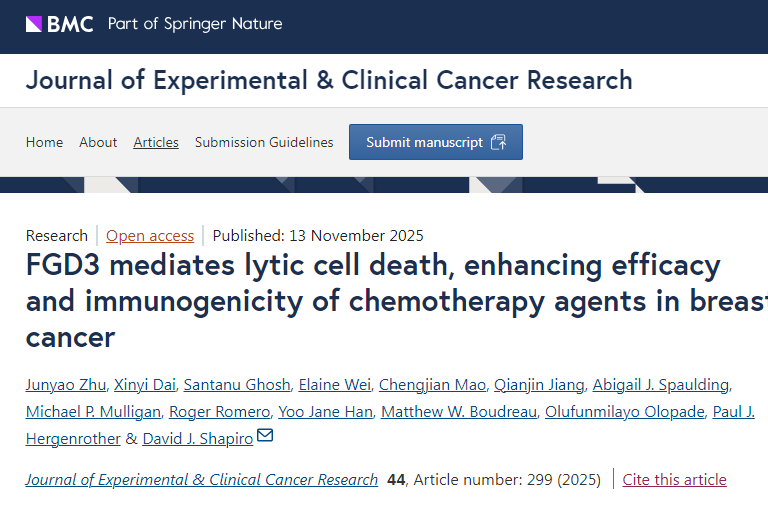Open David J. Shapiro author link
This screenshot has width=768, height=505.
click(x=197, y=439)
